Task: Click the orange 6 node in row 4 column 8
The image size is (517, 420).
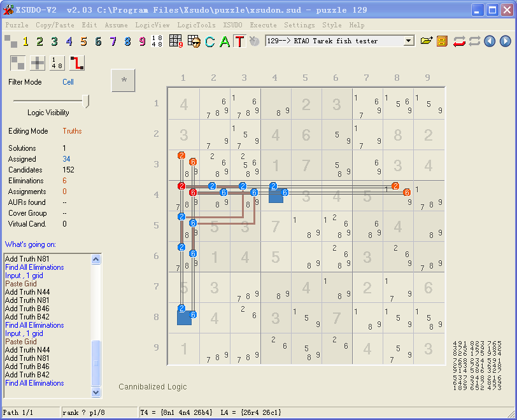Action: coord(407,193)
